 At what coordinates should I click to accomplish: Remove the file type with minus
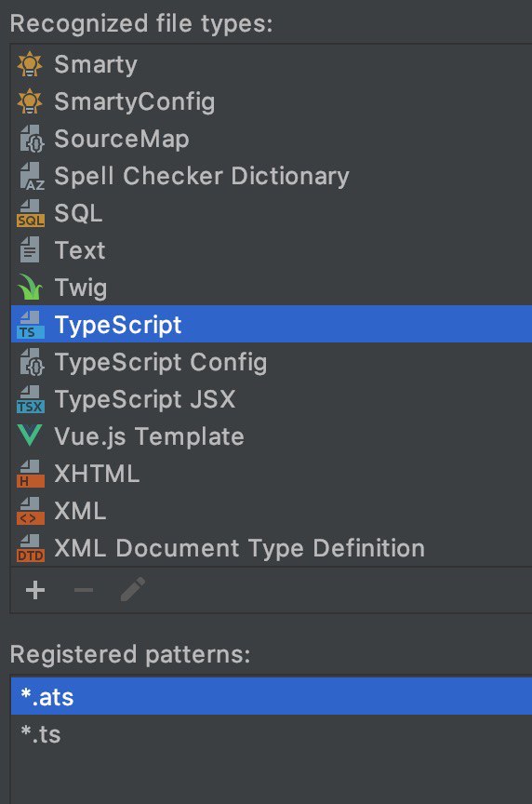[84, 590]
